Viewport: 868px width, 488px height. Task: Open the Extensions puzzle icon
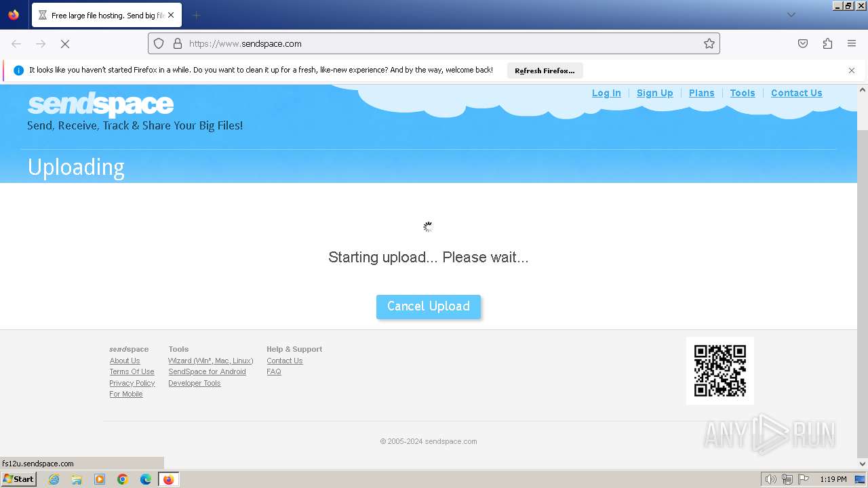tap(827, 43)
